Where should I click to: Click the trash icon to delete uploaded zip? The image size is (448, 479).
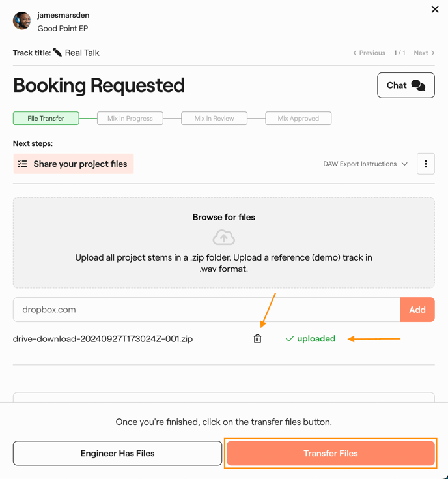pos(257,339)
